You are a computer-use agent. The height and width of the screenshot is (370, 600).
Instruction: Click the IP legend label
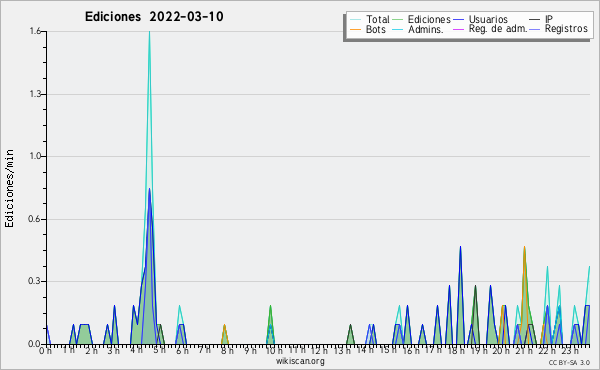[x=549, y=19]
